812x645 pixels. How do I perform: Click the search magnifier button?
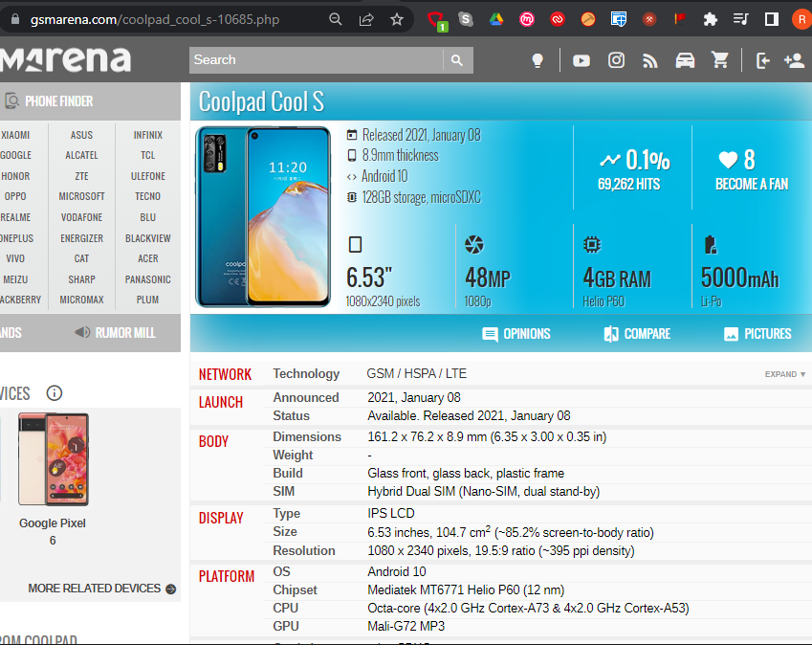[x=457, y=59]
